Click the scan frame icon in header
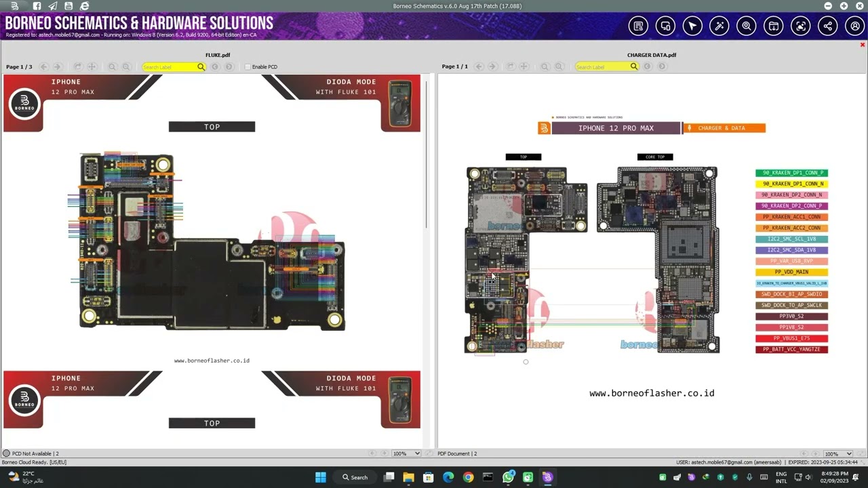Screen dimensions: 868x488 point(801,26)
